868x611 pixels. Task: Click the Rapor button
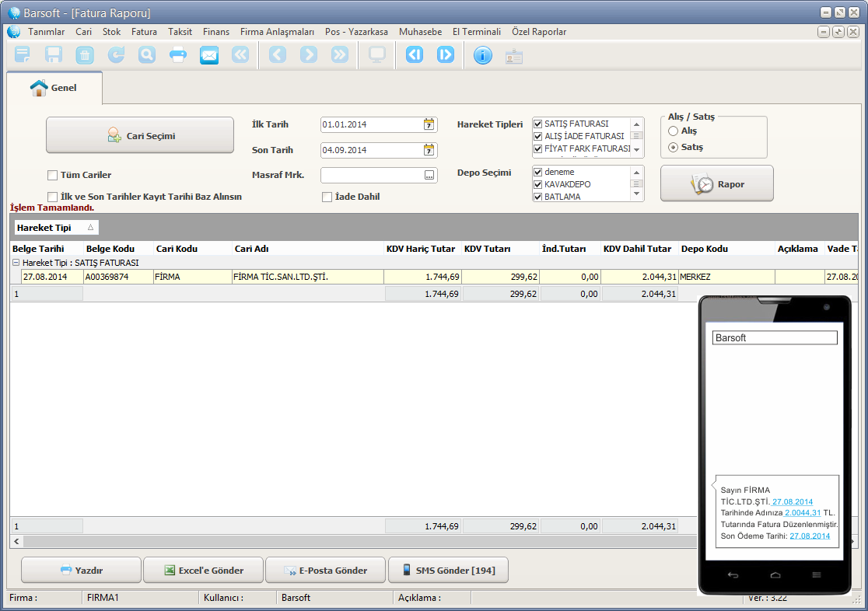pyautogui.click(x=716, y=184)
